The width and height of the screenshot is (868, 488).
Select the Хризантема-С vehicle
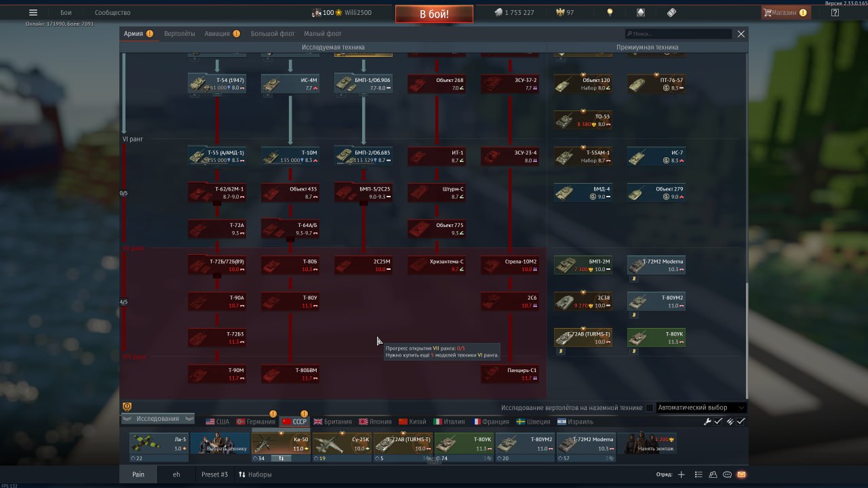coord(437,265)
